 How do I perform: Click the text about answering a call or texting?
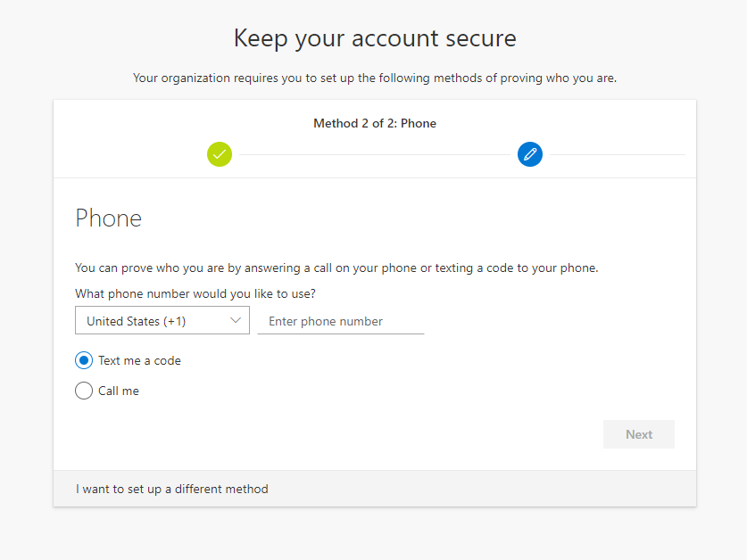coord(336,268)
